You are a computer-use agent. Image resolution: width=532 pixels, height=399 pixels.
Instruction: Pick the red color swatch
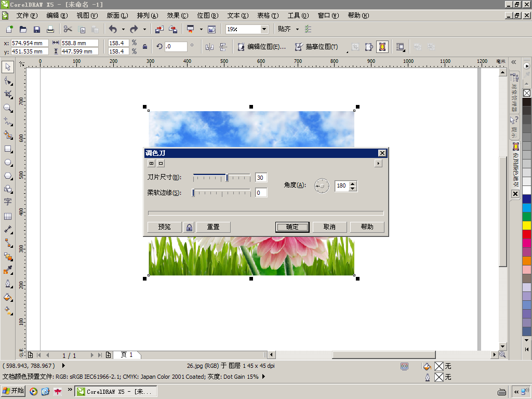(527, 234)
